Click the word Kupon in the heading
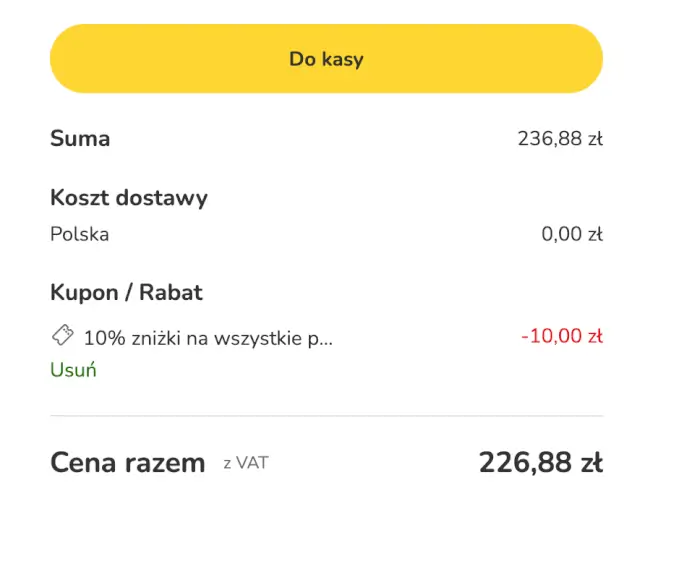The image size is (700, 577). pyautogui.click(x=82, y=293)
